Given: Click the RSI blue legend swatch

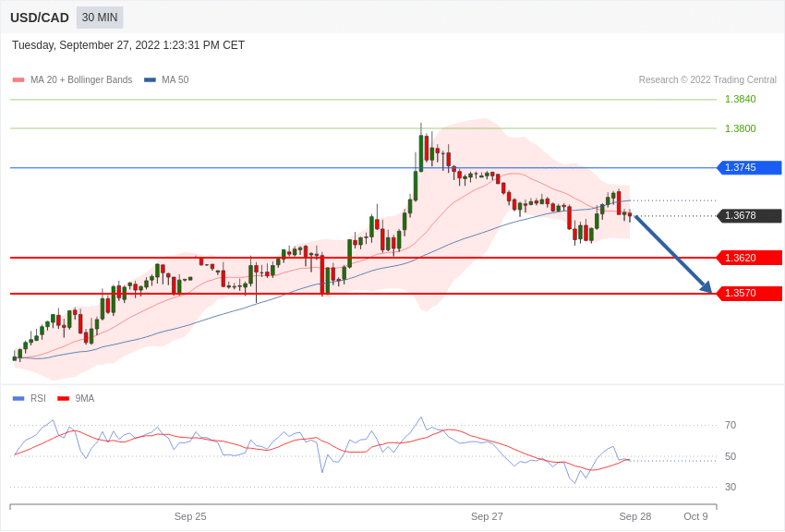Looking at the screenshot, I should coord(18,399).
